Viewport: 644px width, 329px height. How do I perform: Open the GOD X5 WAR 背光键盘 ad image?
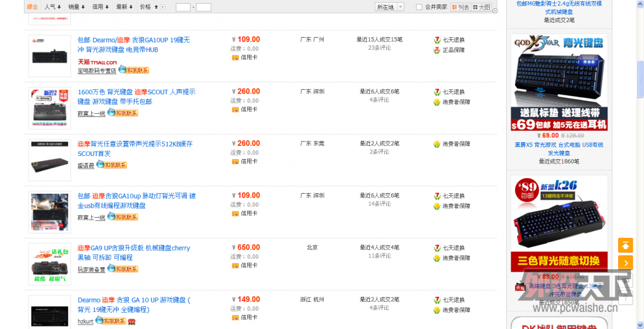click(x=559, y=82)
